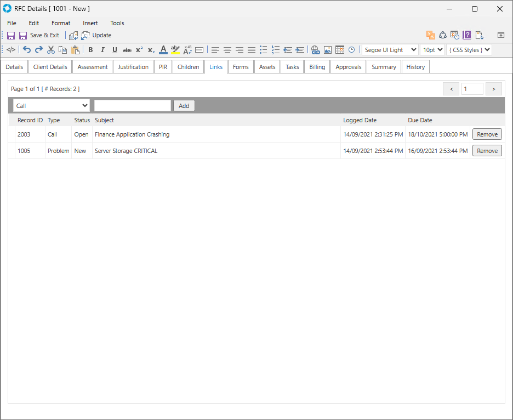Click the Undo arrow icon
513x420 pixels.
tap(27, 50)
